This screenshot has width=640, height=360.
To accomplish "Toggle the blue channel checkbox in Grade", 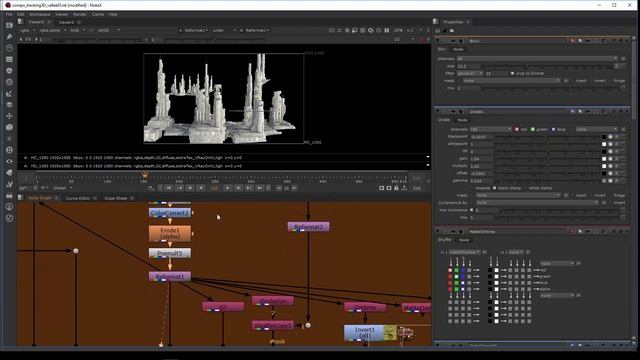I will (553, 129).
